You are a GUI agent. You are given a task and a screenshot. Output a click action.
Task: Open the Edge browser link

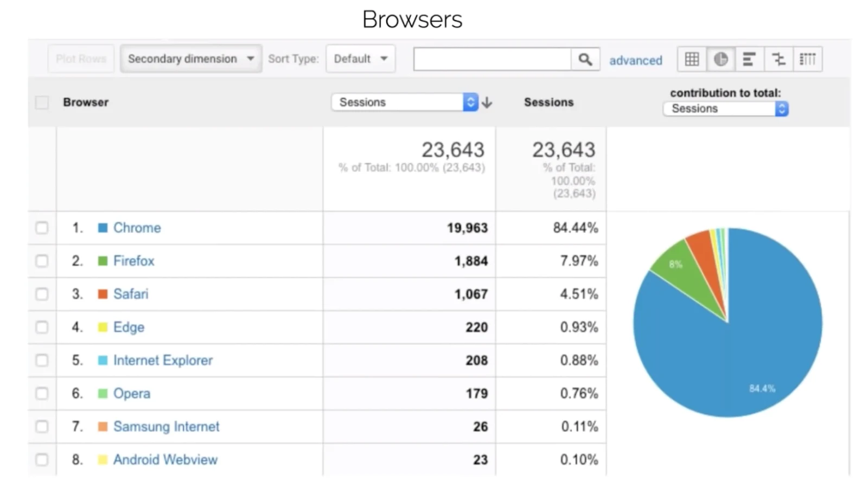(x=129, y=327)
